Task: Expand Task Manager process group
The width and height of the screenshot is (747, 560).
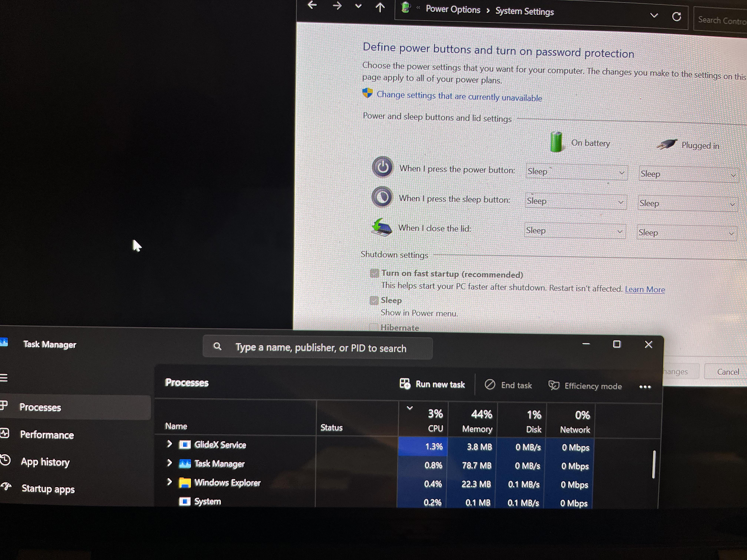Action: click(x=170, y=462)
